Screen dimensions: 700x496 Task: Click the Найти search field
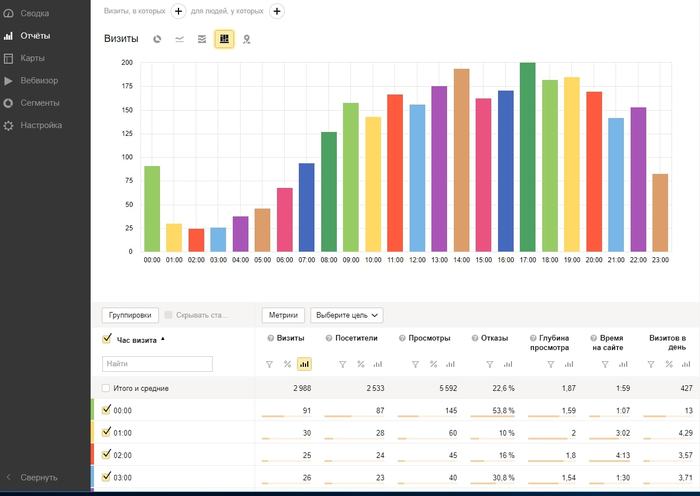[x=157, y=364]
